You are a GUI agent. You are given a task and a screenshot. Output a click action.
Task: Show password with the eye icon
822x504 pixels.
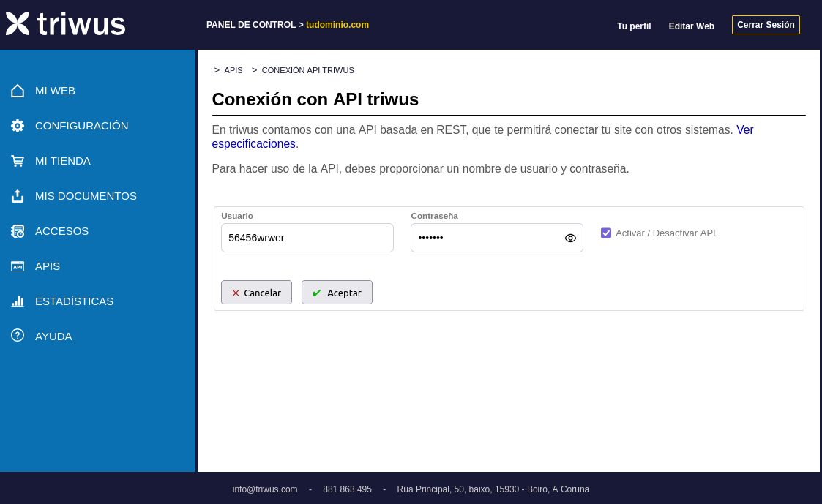click(x=570, y=238)
